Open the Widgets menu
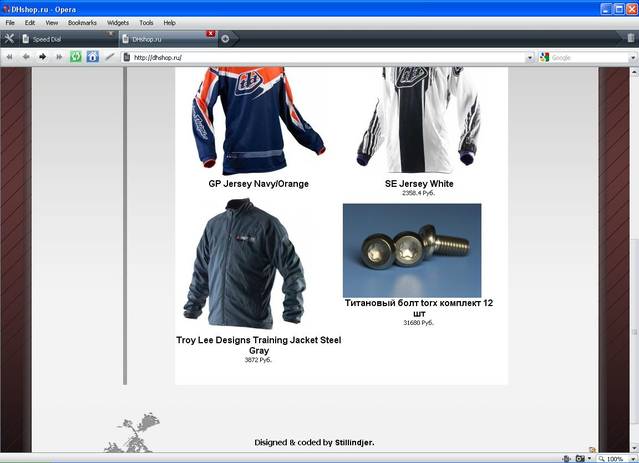Screen dimensions: 639x463 tap(118, 23)
